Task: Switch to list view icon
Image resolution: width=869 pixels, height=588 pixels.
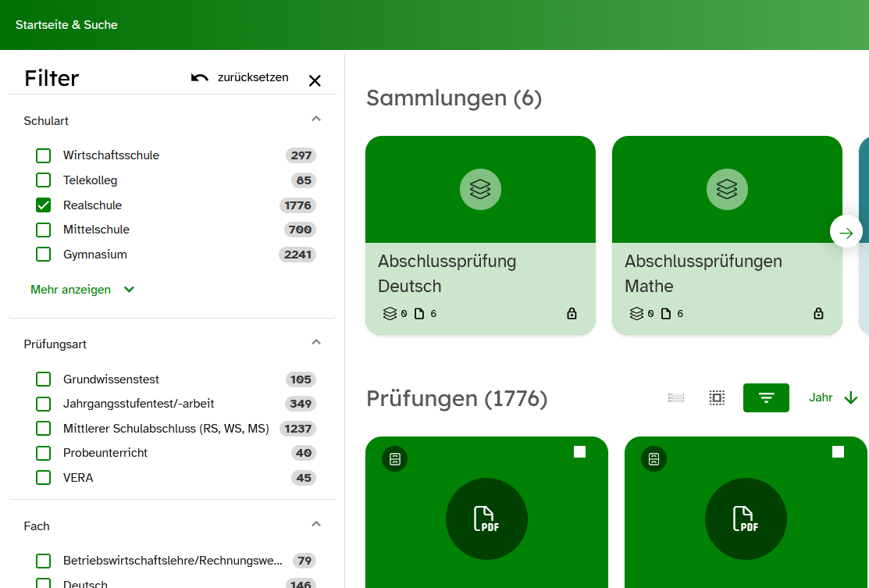Action: [676, 398]
